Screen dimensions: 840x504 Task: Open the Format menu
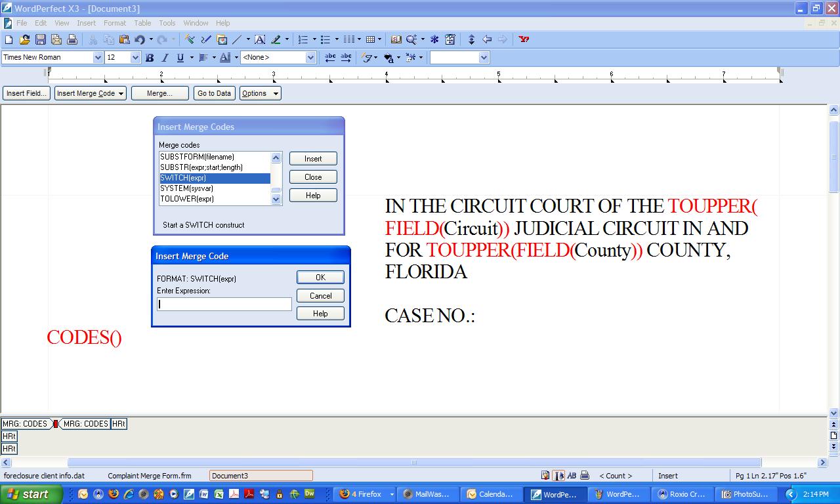tap(114, 23)
